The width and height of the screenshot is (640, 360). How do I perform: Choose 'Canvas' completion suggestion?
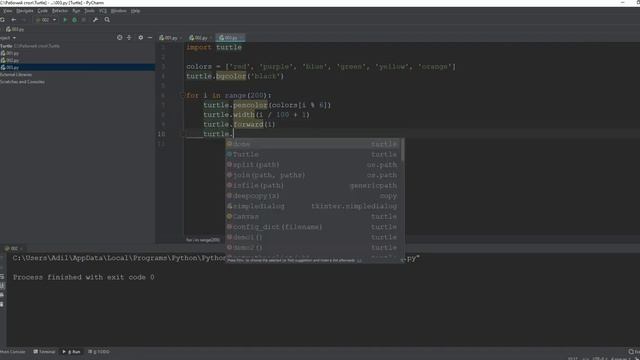point(313,217)
